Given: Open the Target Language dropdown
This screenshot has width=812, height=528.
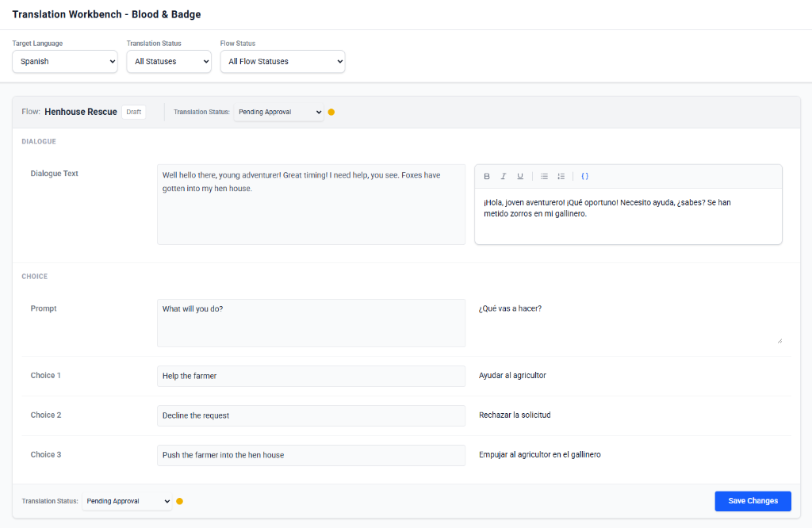Looking at the screenshot, I should point(65,61).
